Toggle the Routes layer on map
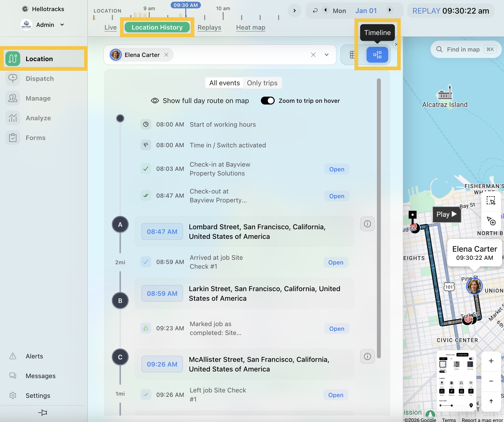 pyautogui.click(x=442, y=391)
